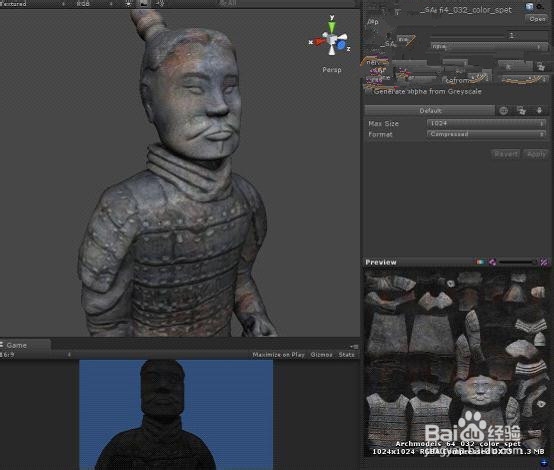This screenshot has height=470, width=554.
Task: Open the Inspector gear settings icon
Action: click(540, 7)
